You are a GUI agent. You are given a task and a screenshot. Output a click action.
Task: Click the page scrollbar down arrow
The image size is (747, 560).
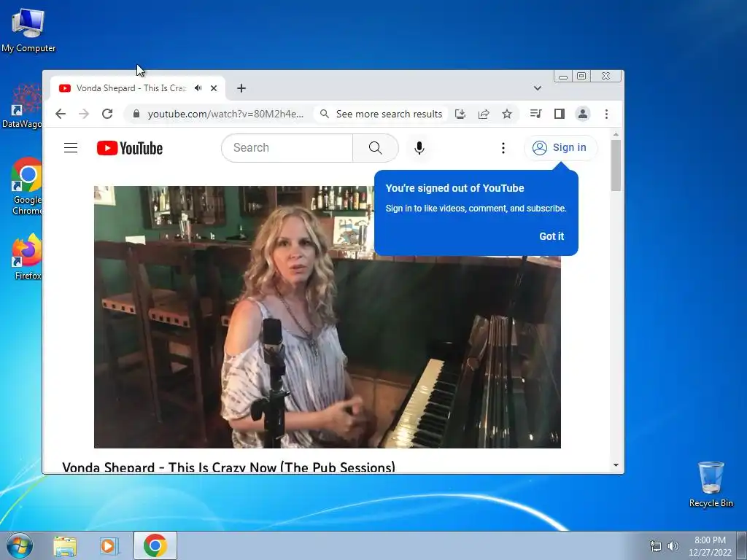pos(616,465)
